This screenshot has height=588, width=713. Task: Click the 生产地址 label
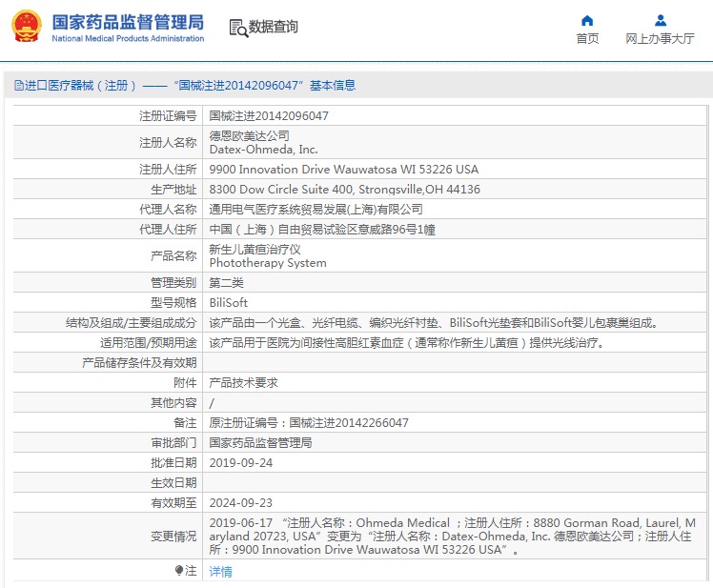click(173, 190)
